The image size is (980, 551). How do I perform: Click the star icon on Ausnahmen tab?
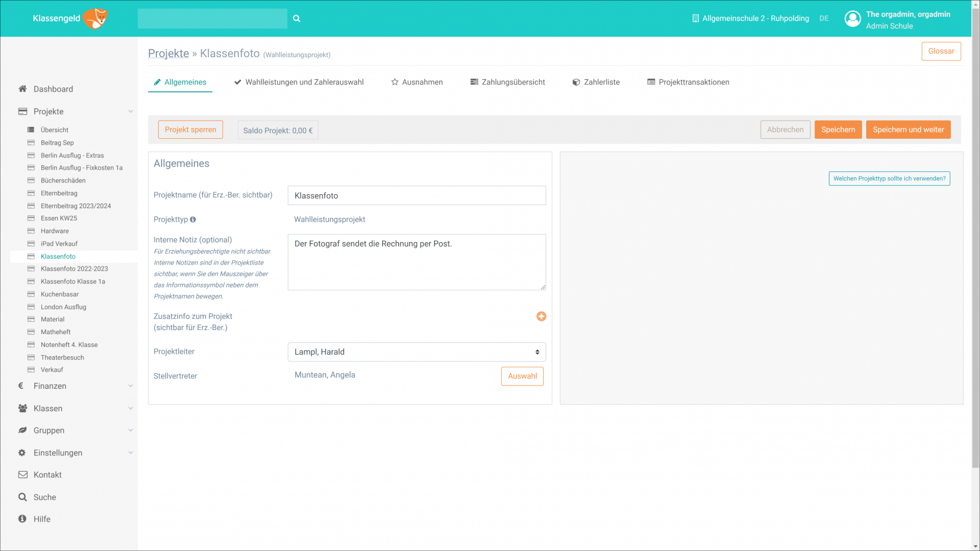(x=395, y=82)
